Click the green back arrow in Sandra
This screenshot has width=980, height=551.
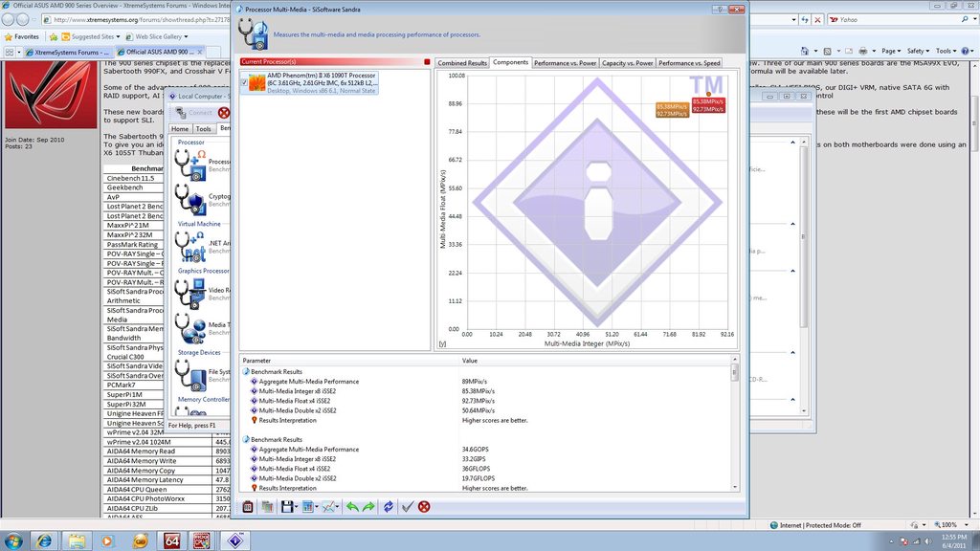click(x=352, y=507)
